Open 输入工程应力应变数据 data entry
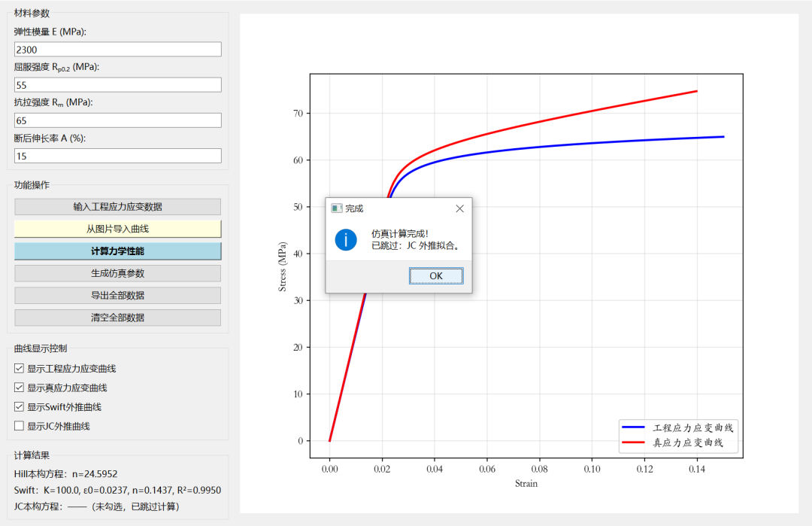This screenshot has width=812, height=526. [x=117, y=207]
